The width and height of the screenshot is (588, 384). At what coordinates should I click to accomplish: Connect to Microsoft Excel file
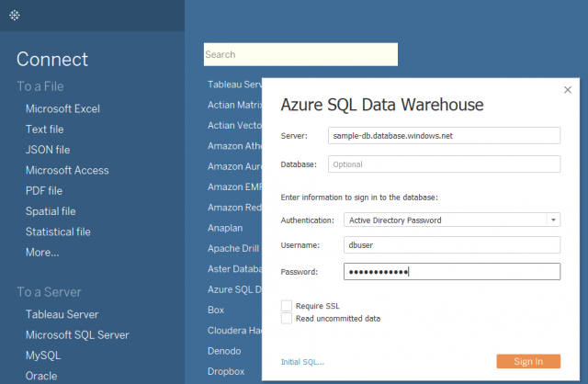[x=62, y=108]
